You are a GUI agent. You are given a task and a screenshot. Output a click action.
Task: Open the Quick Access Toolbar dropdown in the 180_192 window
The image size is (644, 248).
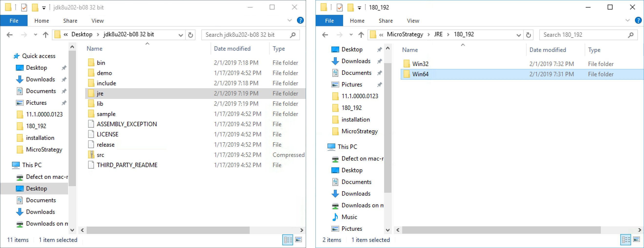359,8
